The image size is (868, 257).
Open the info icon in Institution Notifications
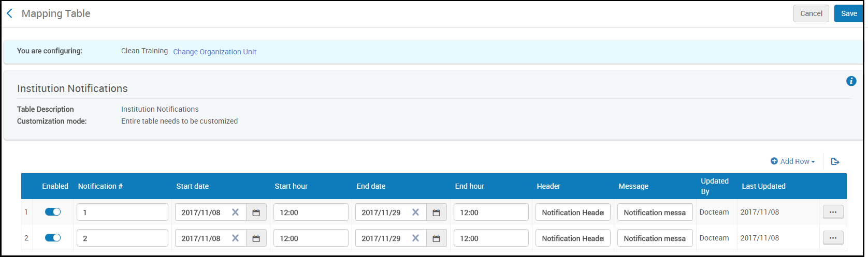click(851, 81)
